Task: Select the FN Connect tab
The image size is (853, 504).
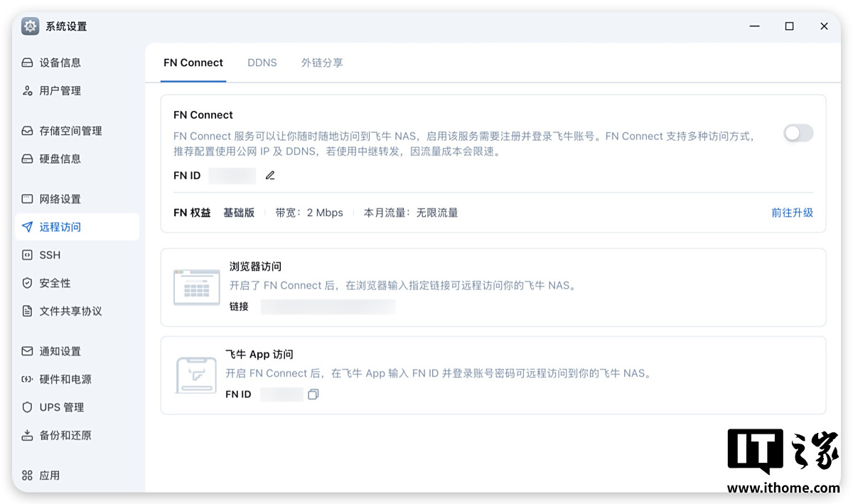Action: pos(193,63)
